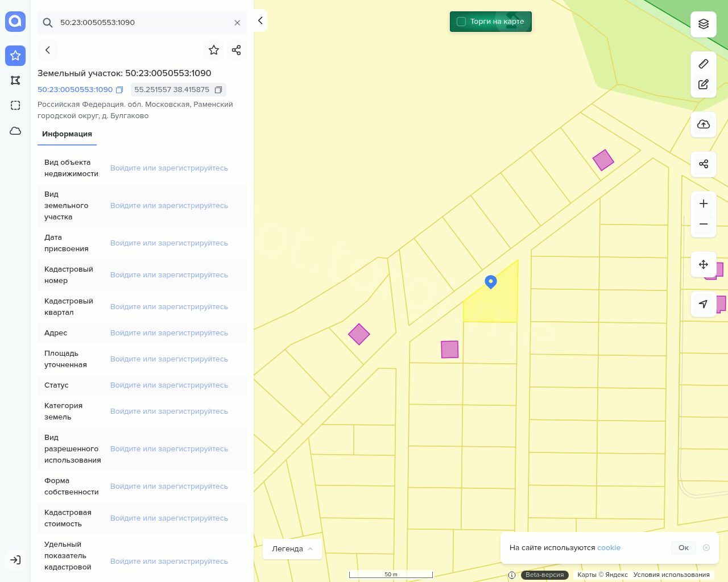Go back using the left chevron
The image size is (728, 582).
tap(48, 50)
